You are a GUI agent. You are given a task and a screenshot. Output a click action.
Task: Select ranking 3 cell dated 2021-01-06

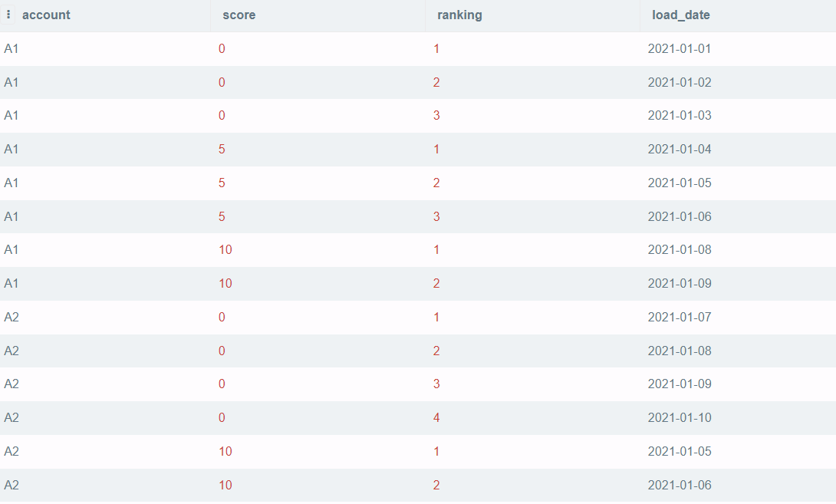point(436,216)
